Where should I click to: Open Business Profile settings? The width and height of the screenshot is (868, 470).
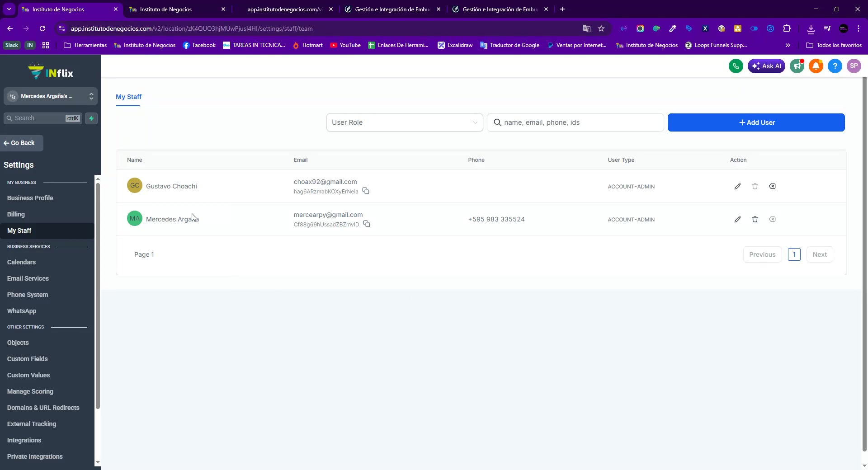coord(30,198)
